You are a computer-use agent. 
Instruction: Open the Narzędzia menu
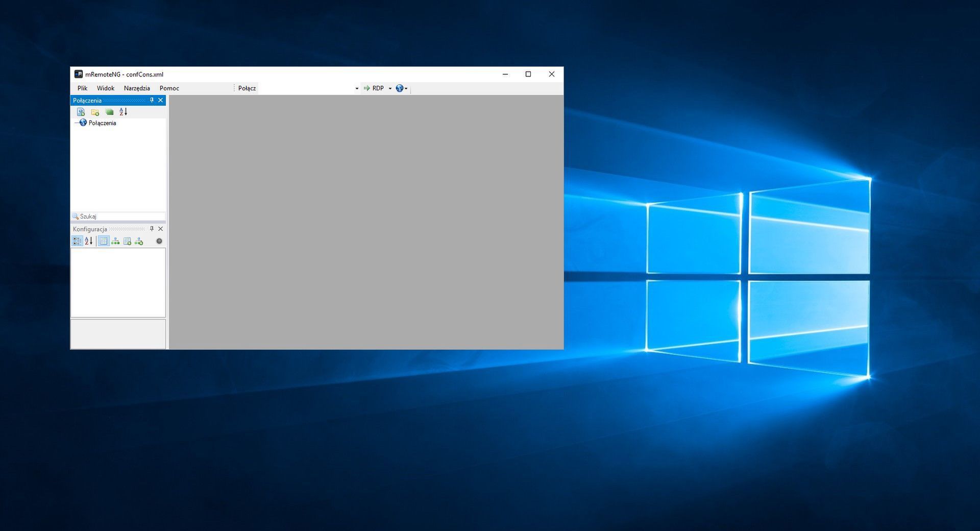(x=137, y=88)
